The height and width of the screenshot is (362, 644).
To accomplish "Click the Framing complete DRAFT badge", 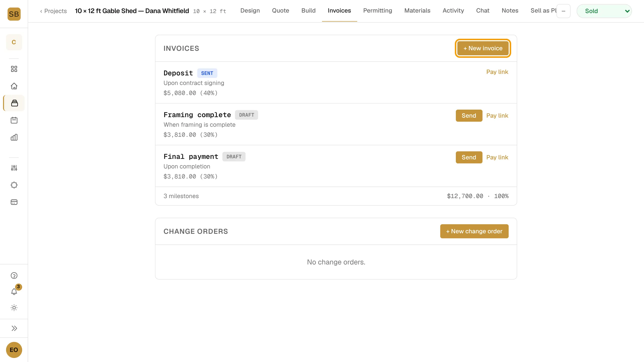I will point(247,115).
